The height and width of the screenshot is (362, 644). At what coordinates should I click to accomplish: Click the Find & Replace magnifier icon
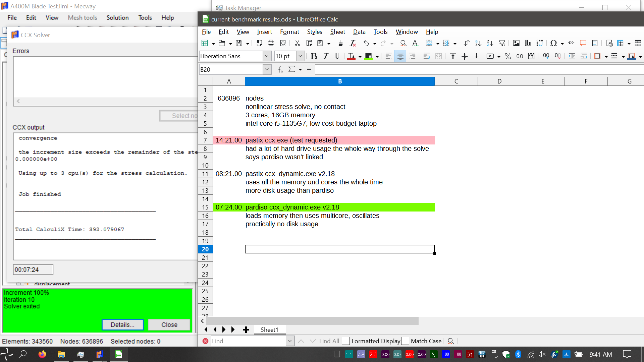404,43
